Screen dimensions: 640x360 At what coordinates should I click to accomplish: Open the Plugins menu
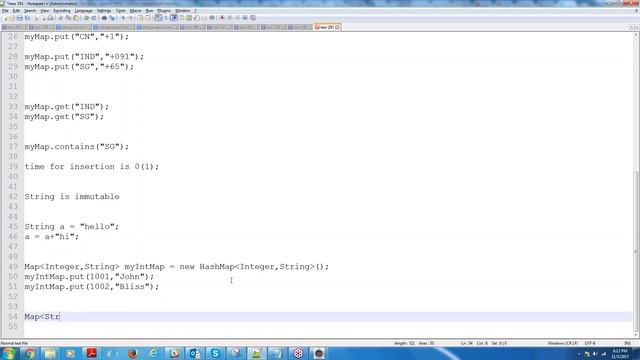[x=164, y=11]
